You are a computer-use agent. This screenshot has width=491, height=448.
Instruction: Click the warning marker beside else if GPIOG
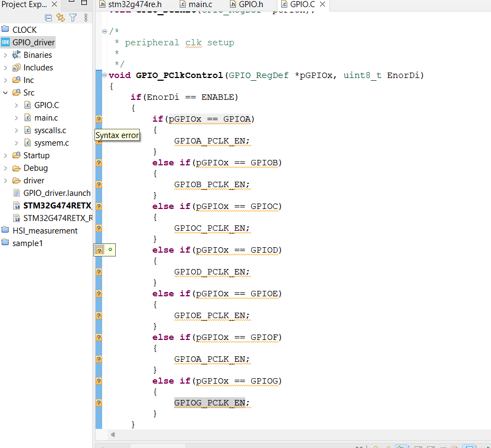tap(98, 381)
